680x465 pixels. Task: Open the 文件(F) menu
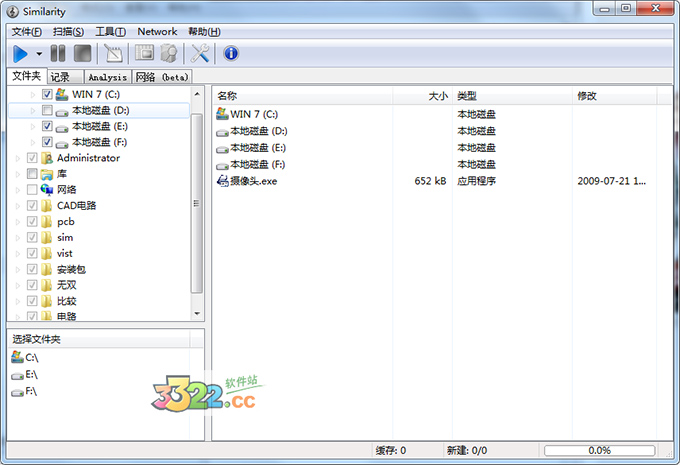26,32
